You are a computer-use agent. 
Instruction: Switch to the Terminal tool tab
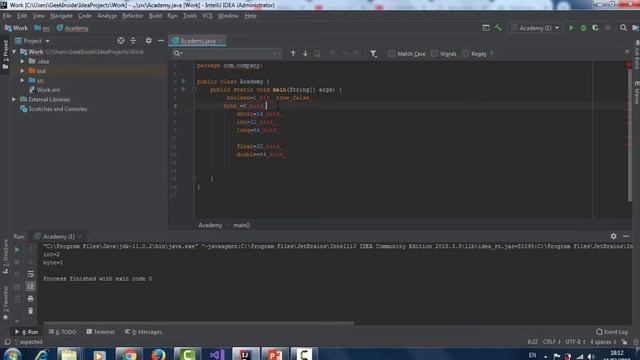point(100,332)
